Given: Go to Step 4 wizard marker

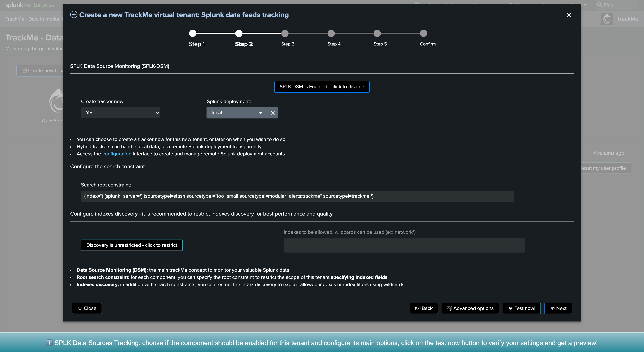Looking at the screenshot, I should [x=331, y=33].
